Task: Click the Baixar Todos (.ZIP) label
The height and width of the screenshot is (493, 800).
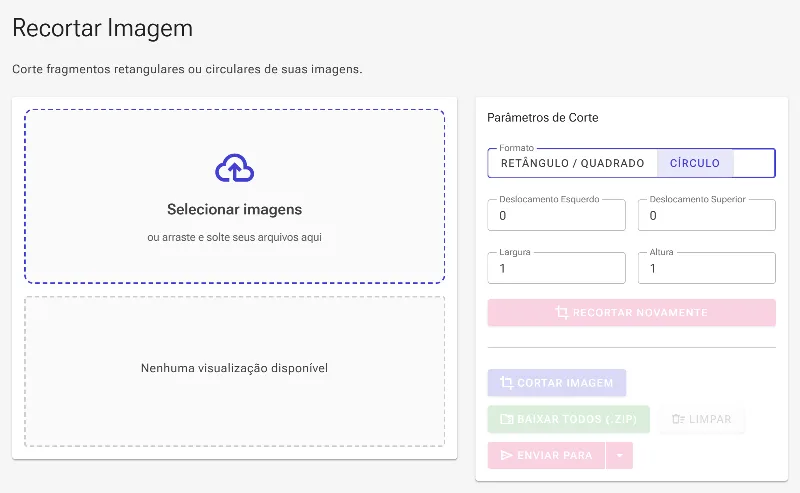Action: (x=577, y=419)
